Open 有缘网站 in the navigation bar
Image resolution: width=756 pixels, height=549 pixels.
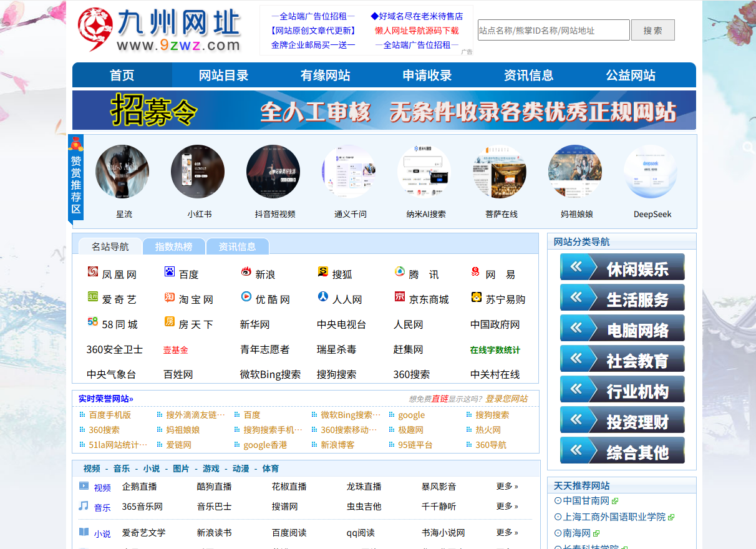325,75
